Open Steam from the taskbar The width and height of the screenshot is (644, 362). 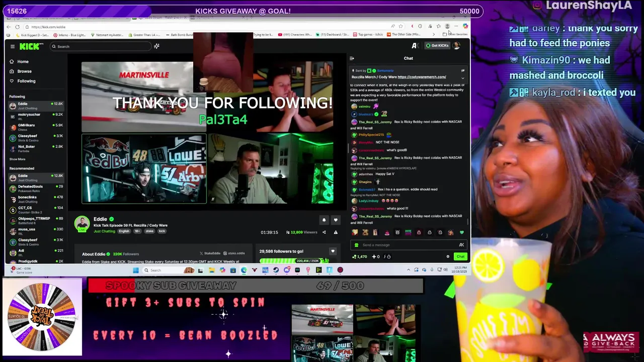(276, 270)
